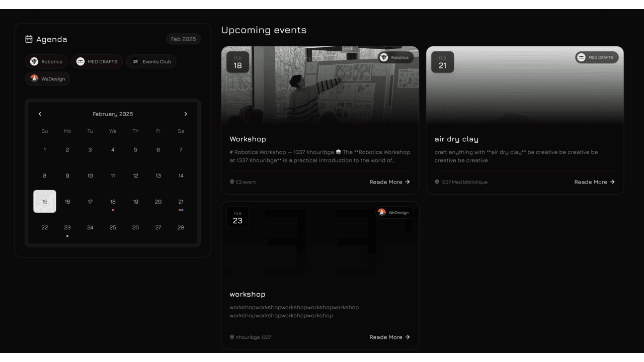The height and width of the screenshot is (362, 644).
Task: Click the Robotics workshop photo thumbnail
Action: tap(320, 85)
